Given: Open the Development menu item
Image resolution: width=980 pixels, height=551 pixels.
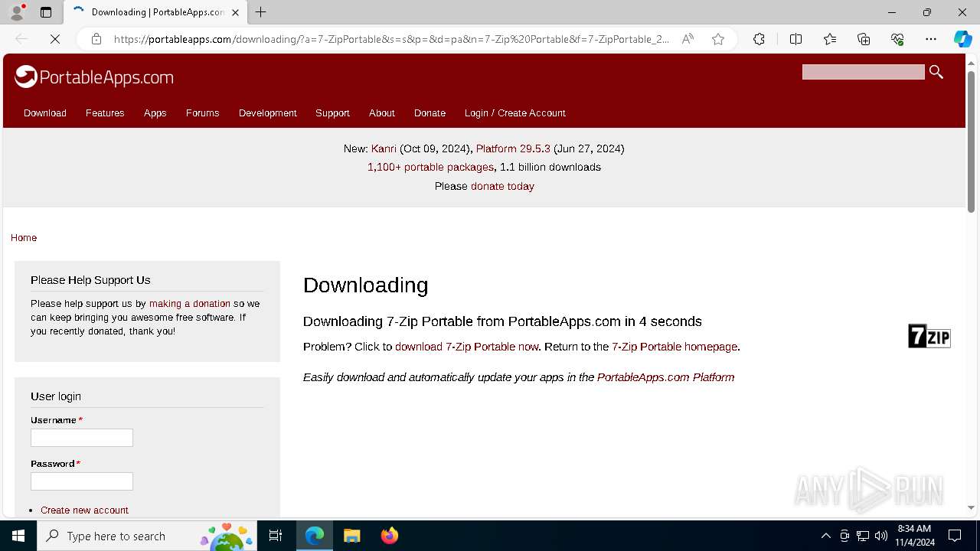Looking at the screenshot, I should coord(267,112).
